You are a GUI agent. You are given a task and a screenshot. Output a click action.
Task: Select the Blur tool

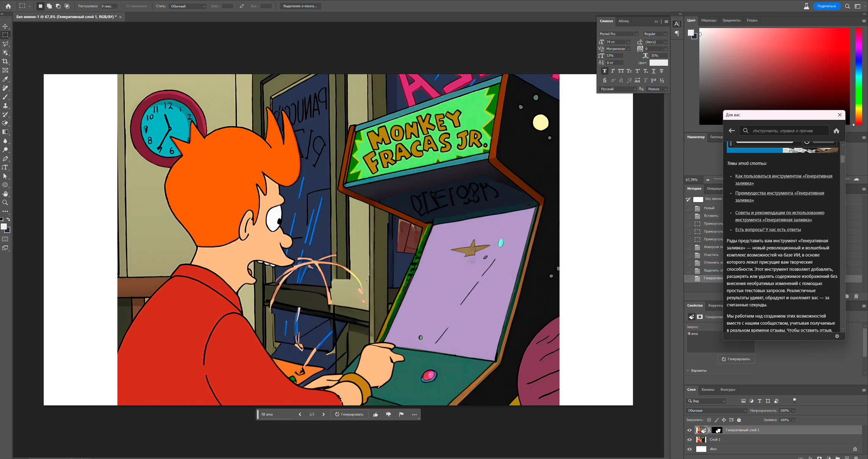[6, 141]
